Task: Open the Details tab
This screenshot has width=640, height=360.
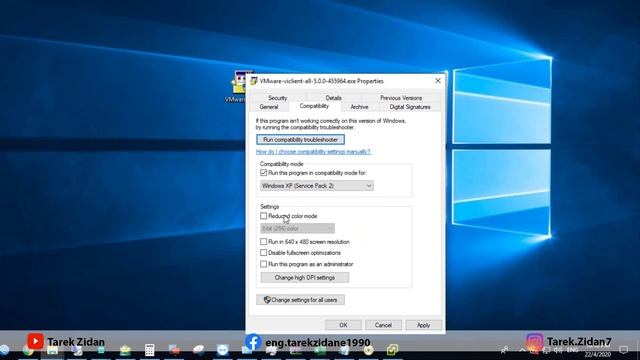Action: tap(333, 98)
